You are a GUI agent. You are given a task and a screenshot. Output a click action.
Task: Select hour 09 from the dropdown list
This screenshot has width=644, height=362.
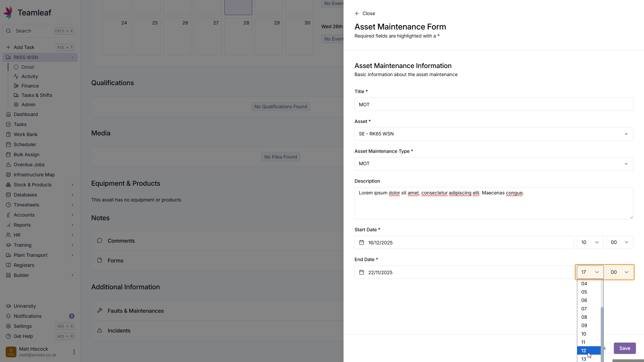point(584,325)
